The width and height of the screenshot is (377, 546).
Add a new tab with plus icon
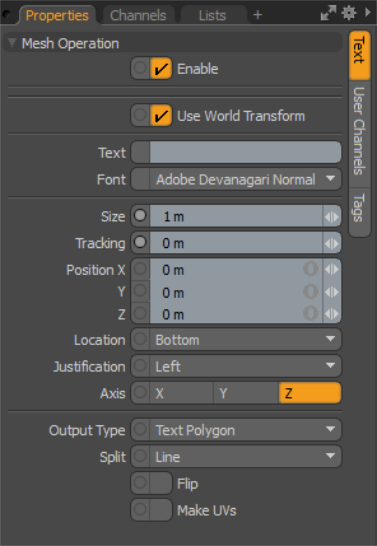tap(258, 15)
